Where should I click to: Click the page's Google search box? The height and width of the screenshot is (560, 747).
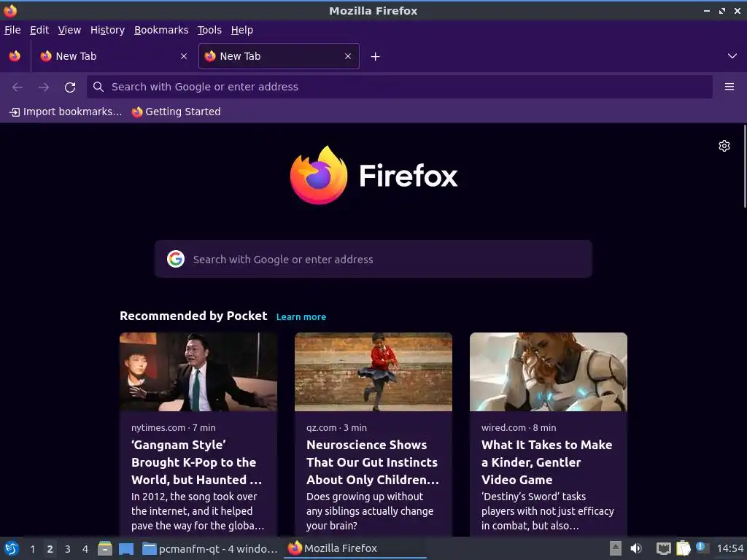[373, 259]
